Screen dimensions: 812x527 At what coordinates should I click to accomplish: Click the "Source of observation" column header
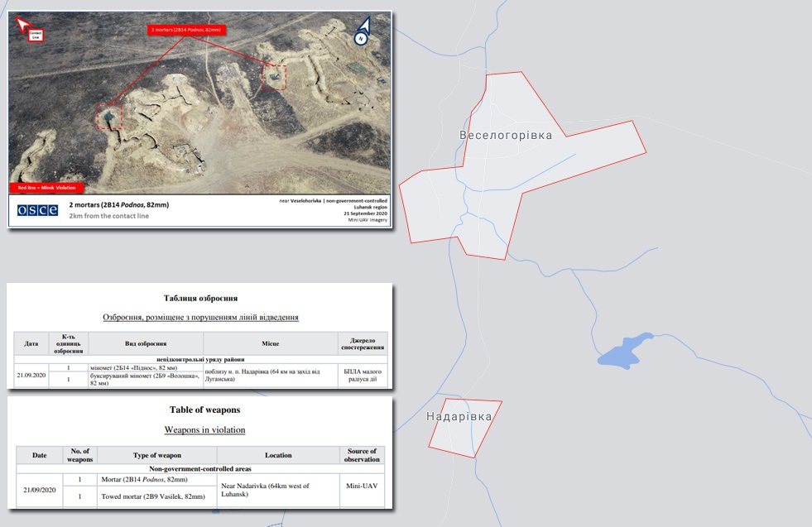pos(363,455)
